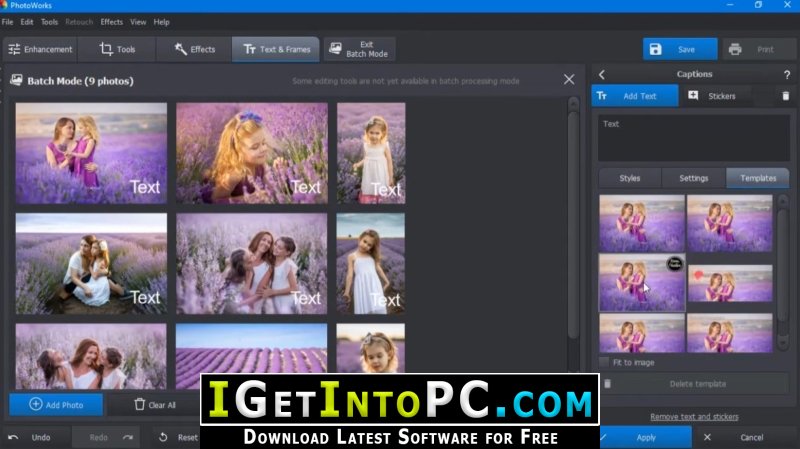800x449 pixels.
Task: Enable the Fit to image checkbox
Action: pos(604,362)
